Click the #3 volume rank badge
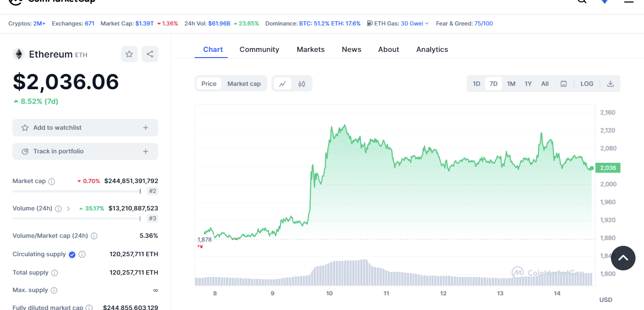The width and height of the screenshot is (644, 310). (152, 218)
